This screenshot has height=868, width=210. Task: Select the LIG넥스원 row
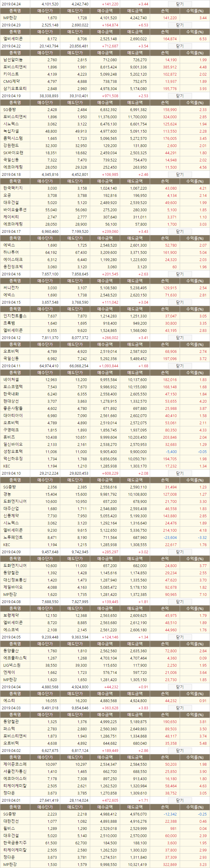click(x=105, y=665)
